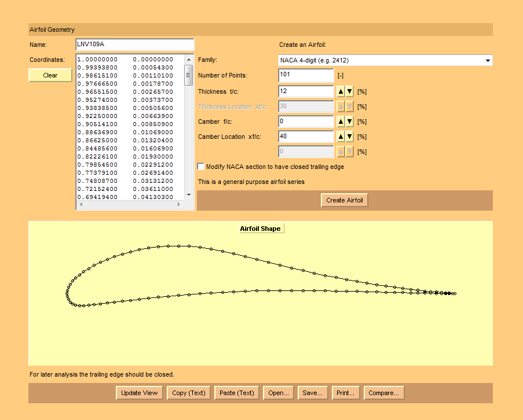Clear the coordinates list

50,75
